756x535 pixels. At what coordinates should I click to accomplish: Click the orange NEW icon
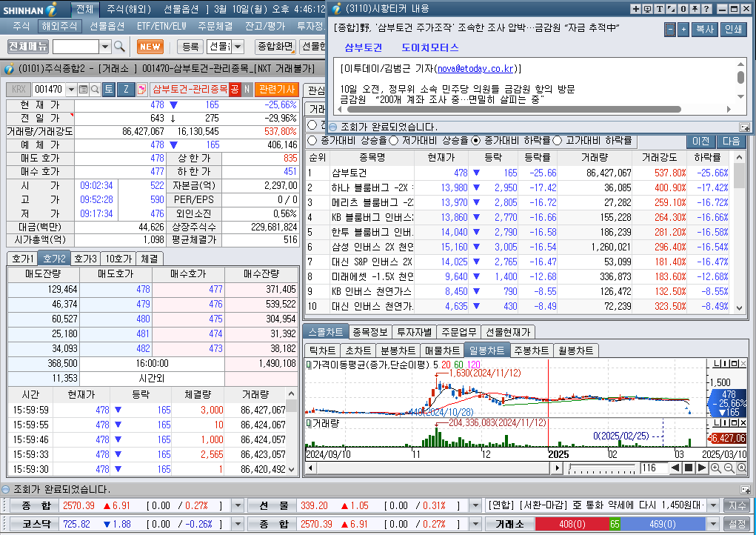[x=150, y=46]
